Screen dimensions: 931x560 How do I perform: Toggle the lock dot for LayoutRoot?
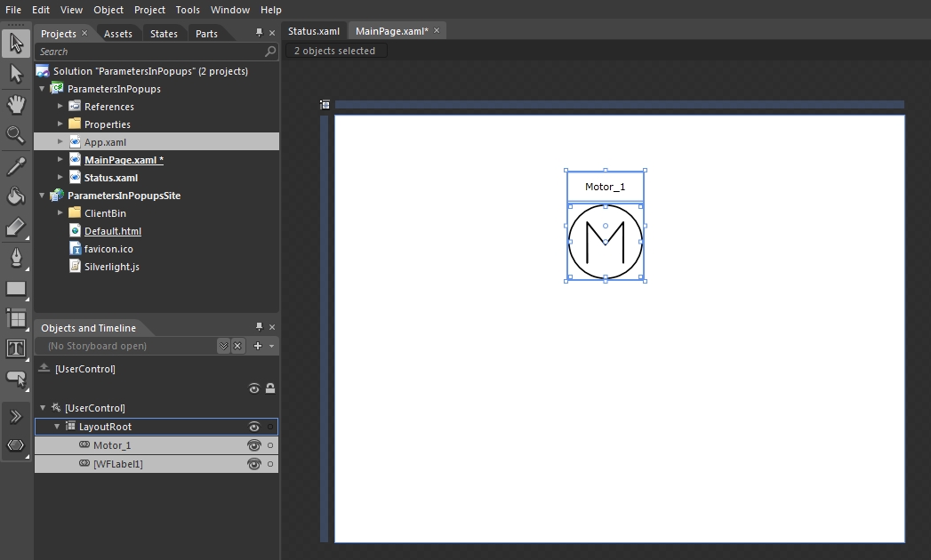[x=270, y=427]
